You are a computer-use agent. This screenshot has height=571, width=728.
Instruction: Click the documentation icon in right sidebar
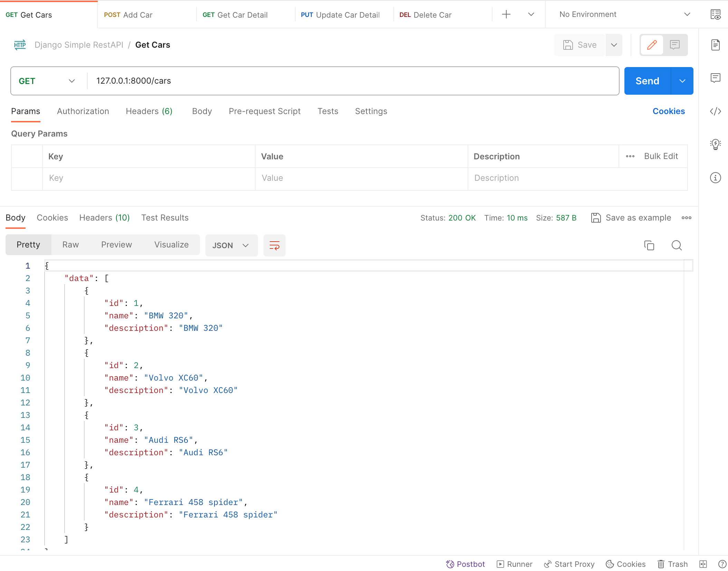tap(715, 45)
